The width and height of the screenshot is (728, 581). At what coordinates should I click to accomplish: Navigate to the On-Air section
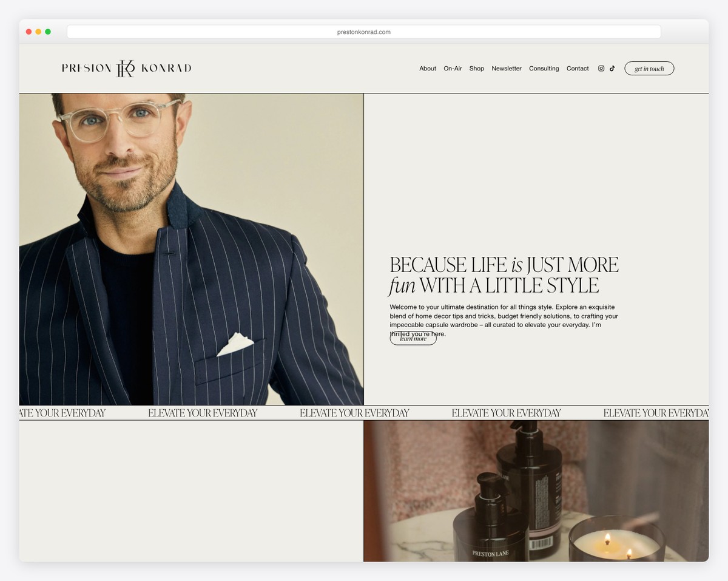pyautogui.click(x=453, y=69)
